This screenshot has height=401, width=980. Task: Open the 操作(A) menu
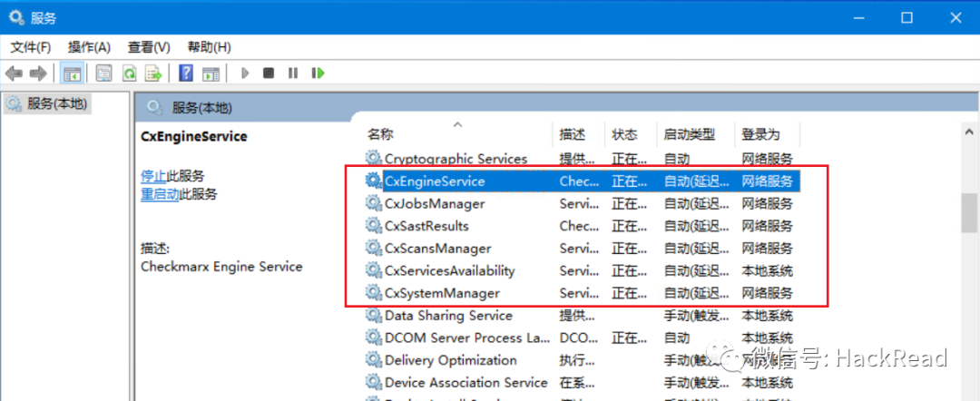[x=89, y=47]
